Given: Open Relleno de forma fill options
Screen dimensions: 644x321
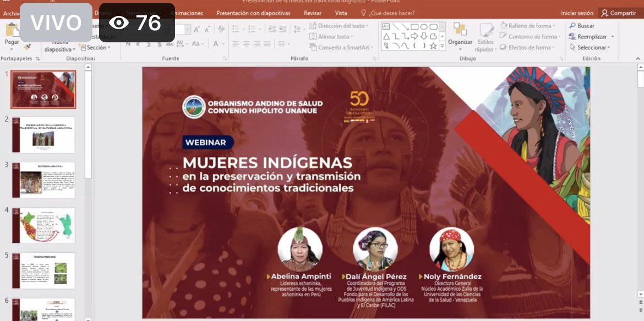Looking at the screenshot, I should click(528, 26).
